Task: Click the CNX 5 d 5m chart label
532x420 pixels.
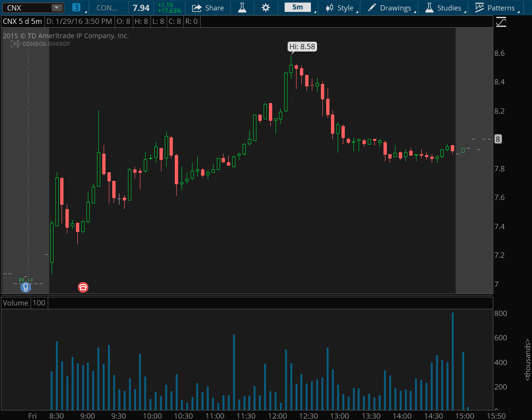Action: (x=22, y=21)
